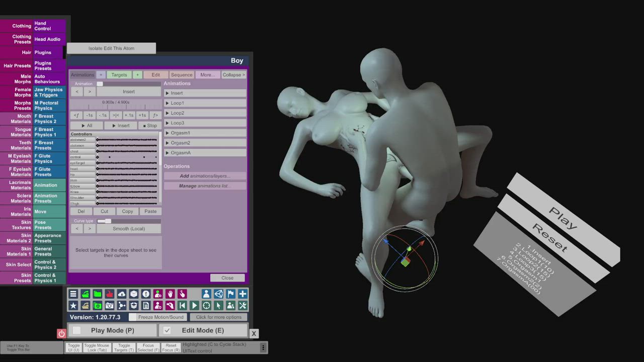Expand the OrgasmA animation entry
644x362 pixels.
[205, 153]
